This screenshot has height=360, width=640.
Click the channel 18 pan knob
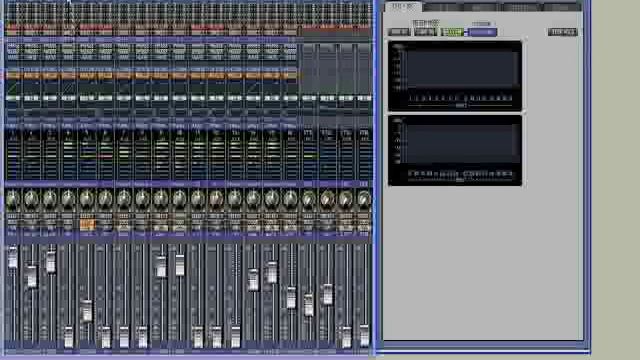(x=327, y=199)
